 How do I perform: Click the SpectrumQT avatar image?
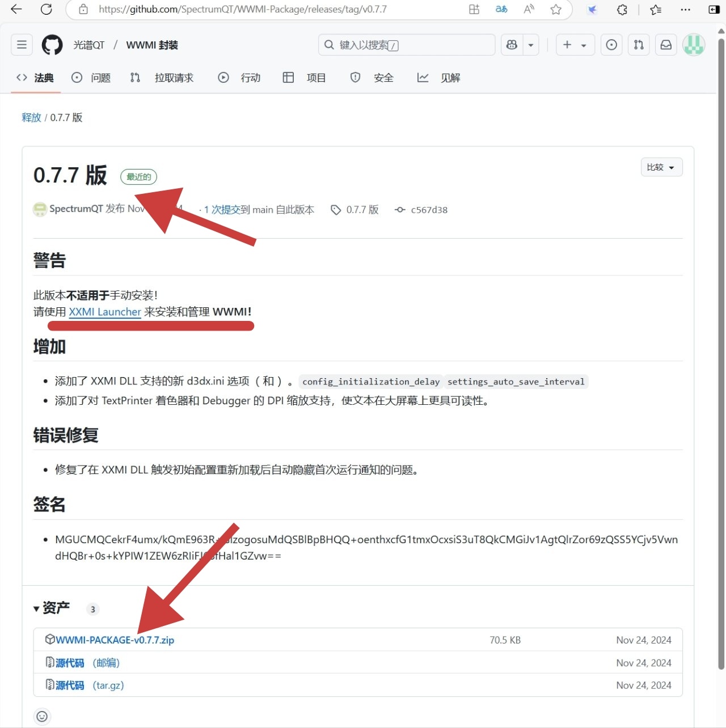point(40,209)
